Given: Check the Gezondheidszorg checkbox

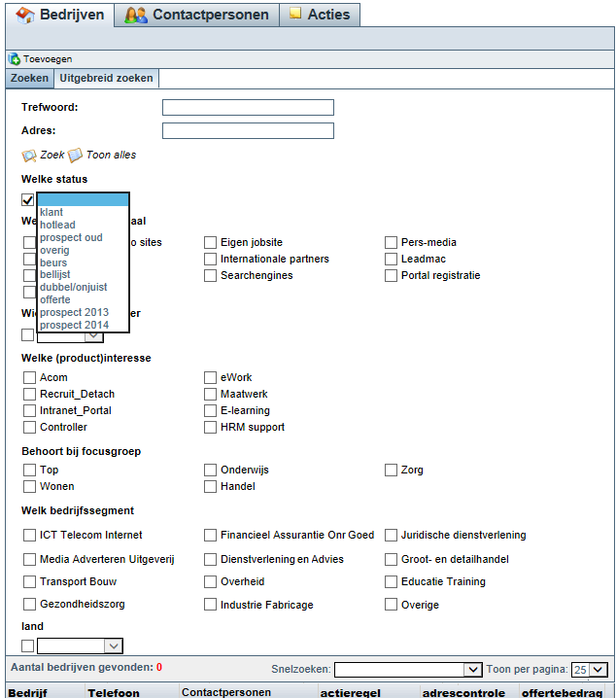Looking at the screenshot, I should 29,605.
